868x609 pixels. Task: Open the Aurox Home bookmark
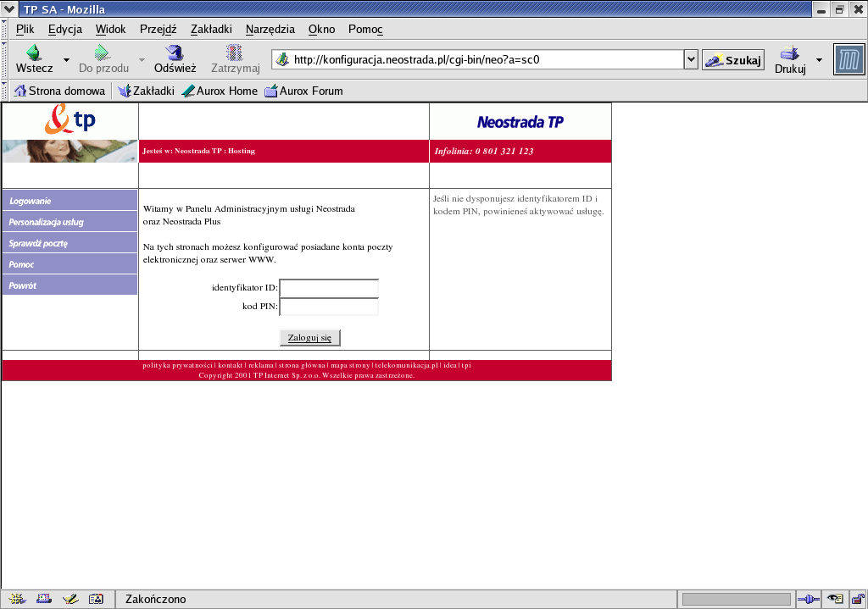point(220,91)
